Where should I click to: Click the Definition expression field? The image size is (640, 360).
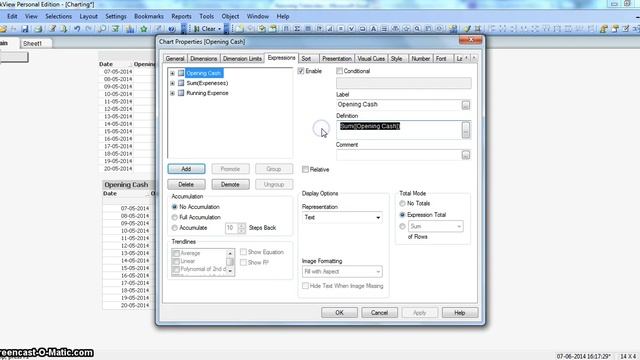click(x=398, y=130)
